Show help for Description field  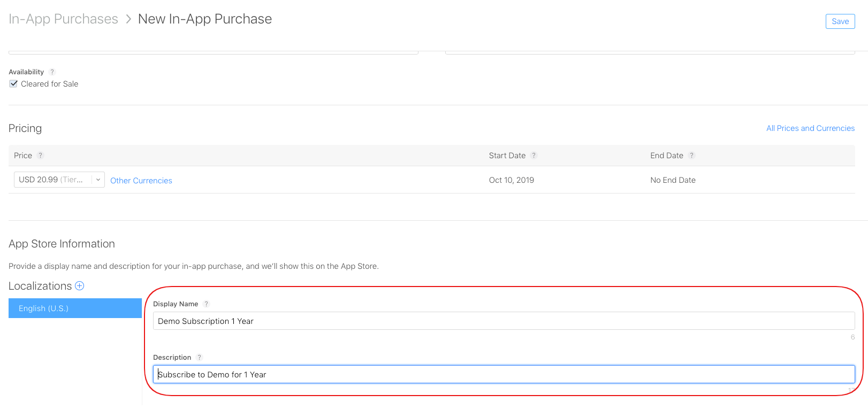pyautogui.click(x=199, y=358)
